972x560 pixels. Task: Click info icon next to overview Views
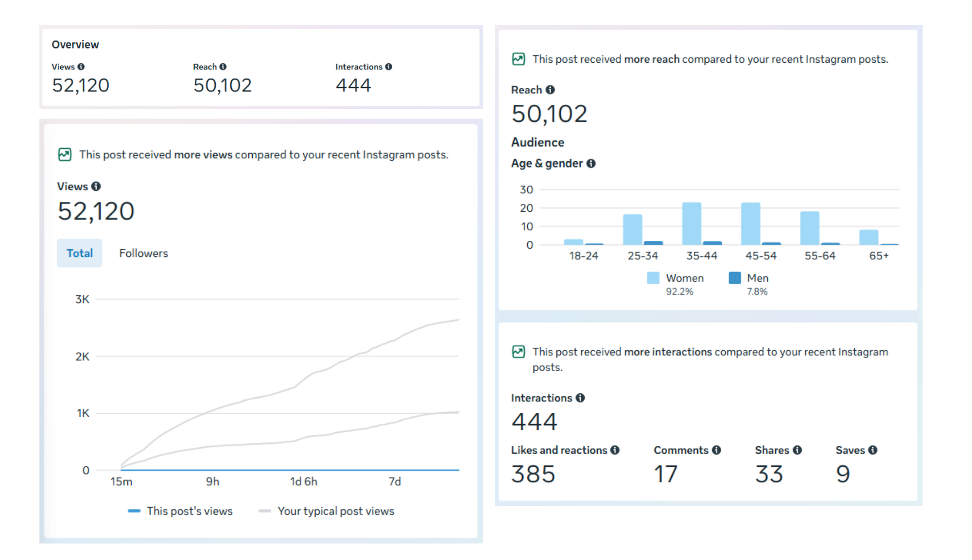tap(81, 67)
